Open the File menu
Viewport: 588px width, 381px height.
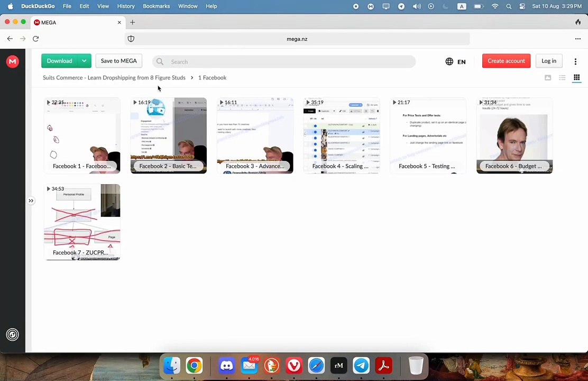pyautogui.click(x=67, y=6)
